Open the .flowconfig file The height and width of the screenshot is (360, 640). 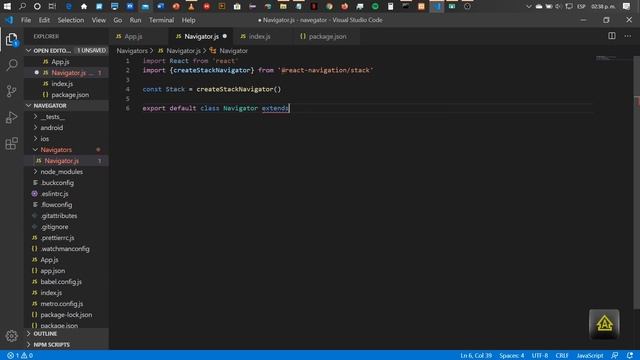coord(66,205)
